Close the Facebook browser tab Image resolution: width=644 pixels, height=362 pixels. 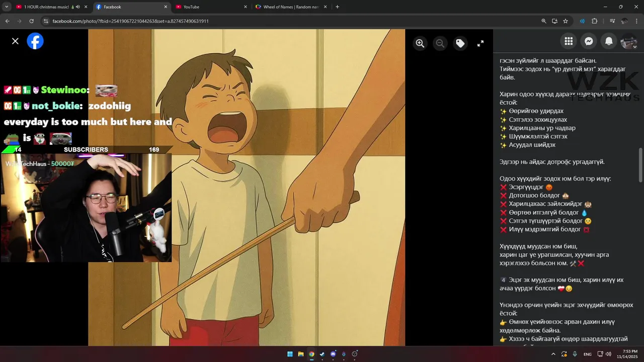click(x=166, y=7)
